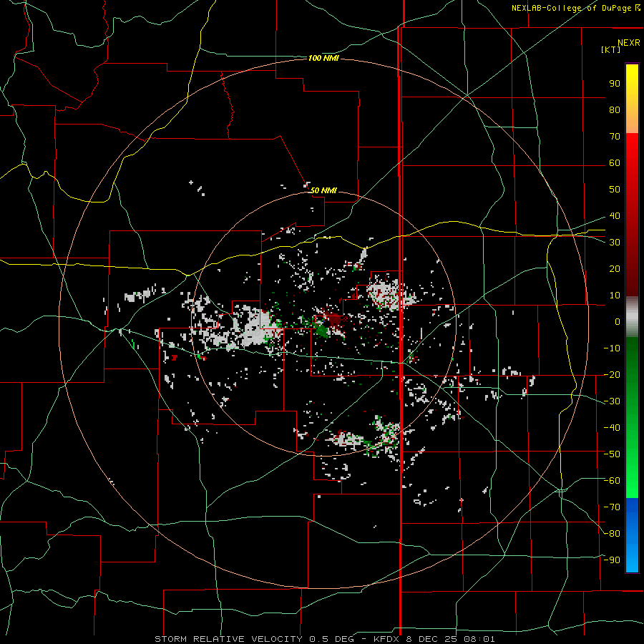Click the 100 NMI range ring label
The width and height of the screenshot is (644, 644).
pyautogui.click(x=323, y=59)
